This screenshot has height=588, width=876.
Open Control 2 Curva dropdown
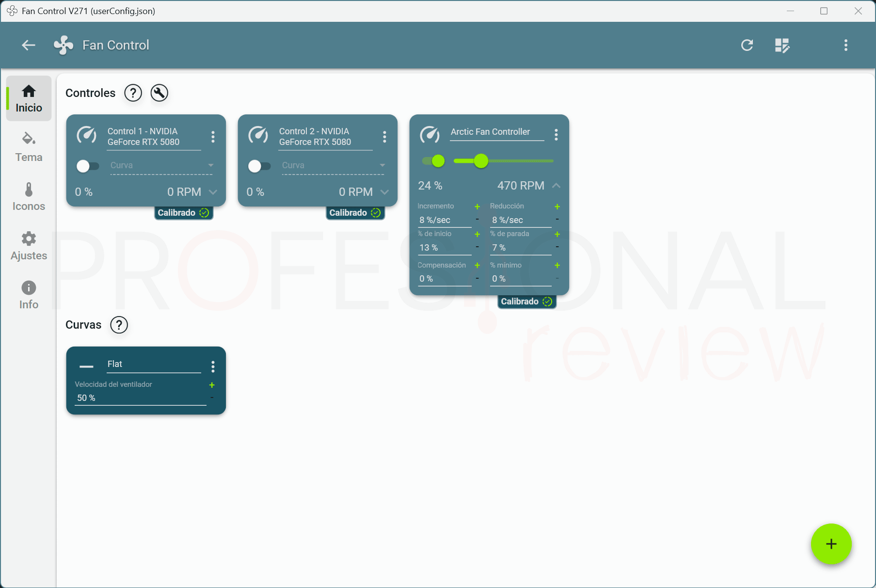pos(334,165)
